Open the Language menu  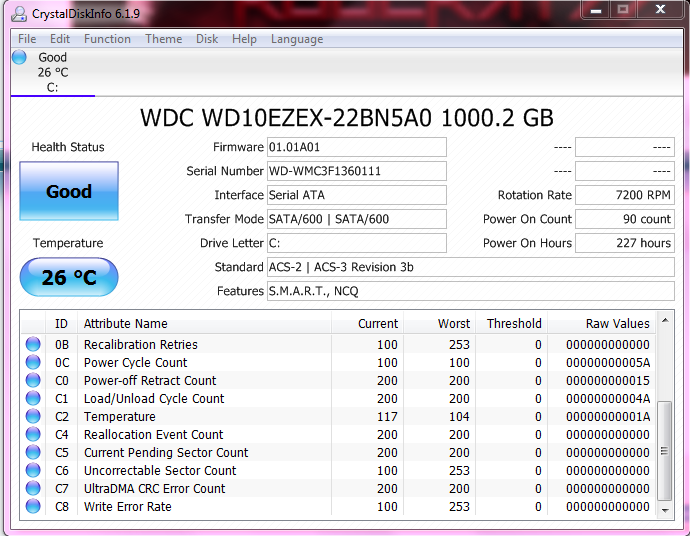pos(297,39)
